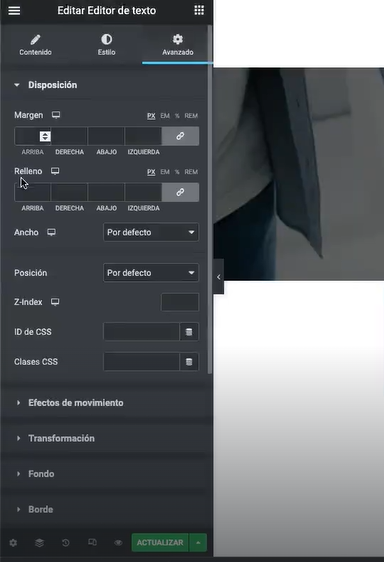The width and height of the screenshot is (384, 562).
Task: Collapse the editor panel with arrow handle
Action: [x=218, y=277]
